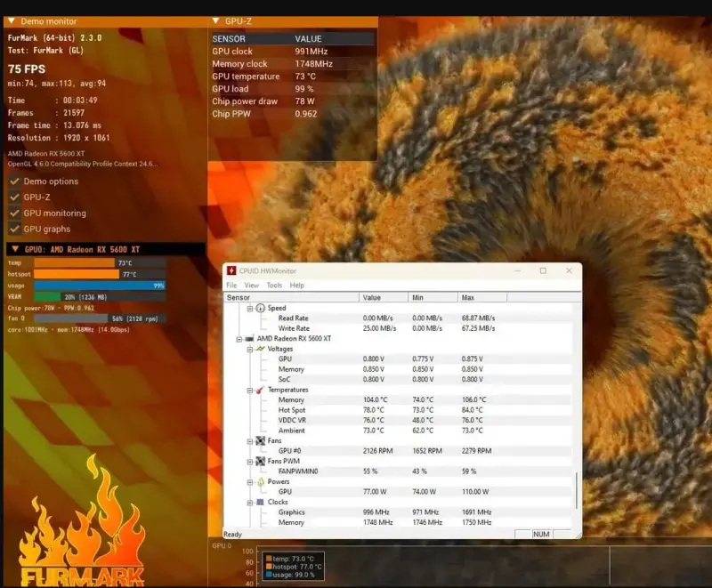This screenshot has width=712, height=588.
Task: Collapse the Temperatures node
Action: (250, 391)
